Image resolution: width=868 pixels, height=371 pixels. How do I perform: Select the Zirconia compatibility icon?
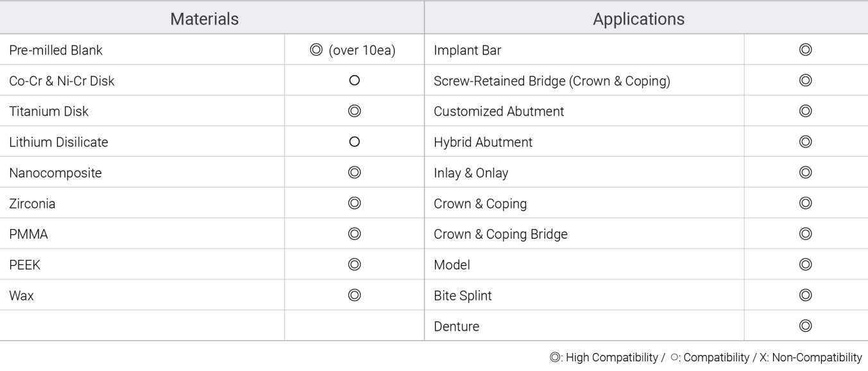[x=353, y=203]
